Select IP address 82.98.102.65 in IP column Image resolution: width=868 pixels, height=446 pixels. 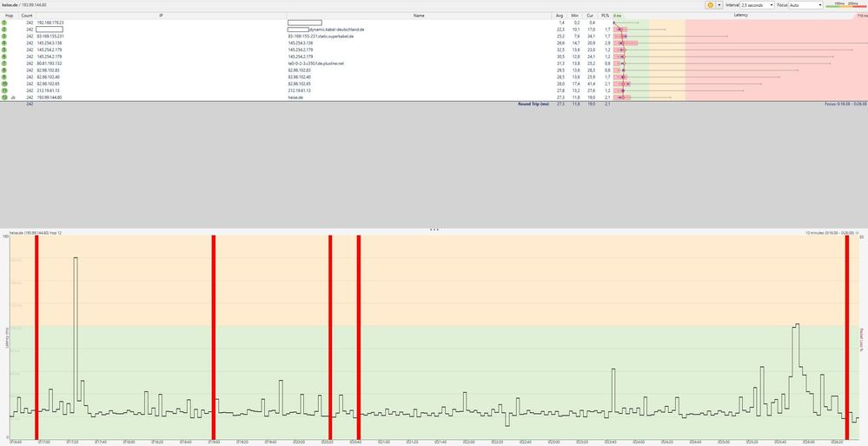48,83
